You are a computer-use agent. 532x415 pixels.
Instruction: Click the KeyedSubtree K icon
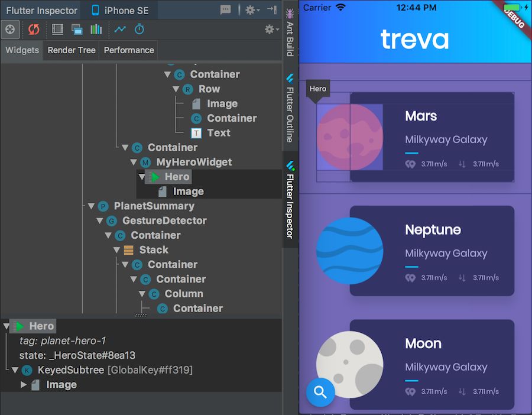coord(27,370)
